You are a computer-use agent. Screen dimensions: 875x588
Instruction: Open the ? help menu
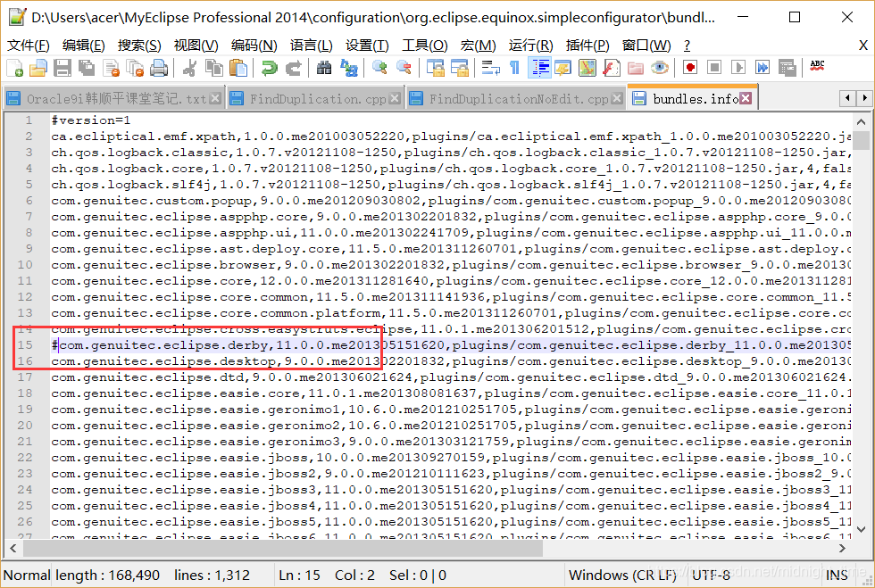pos(687,46)
